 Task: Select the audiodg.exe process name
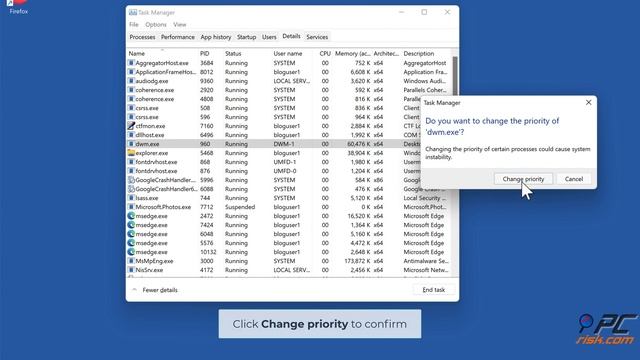152,81
